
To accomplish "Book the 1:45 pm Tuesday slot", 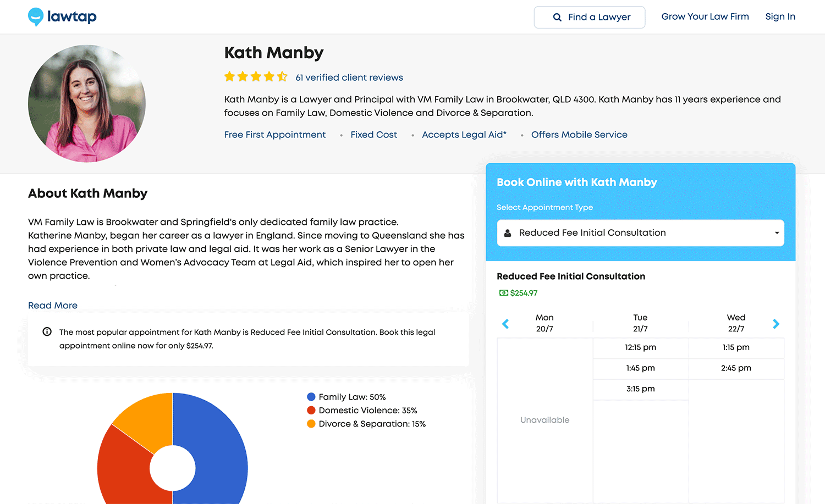I will (641, 368).
